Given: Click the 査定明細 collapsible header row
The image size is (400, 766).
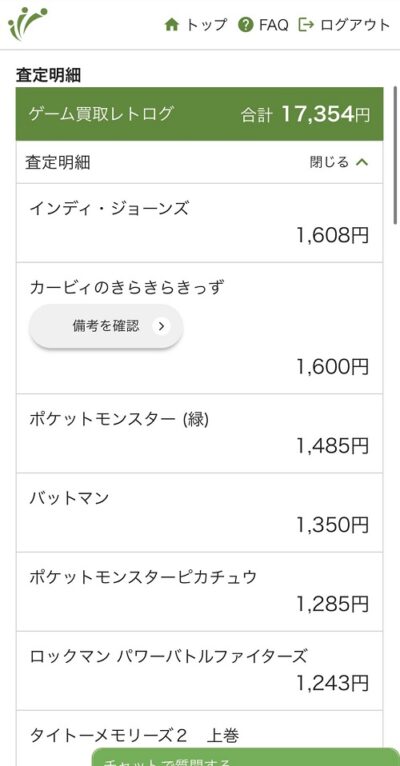Looking at the screenshot, I should pyautogui.click(x=199, y=162).
